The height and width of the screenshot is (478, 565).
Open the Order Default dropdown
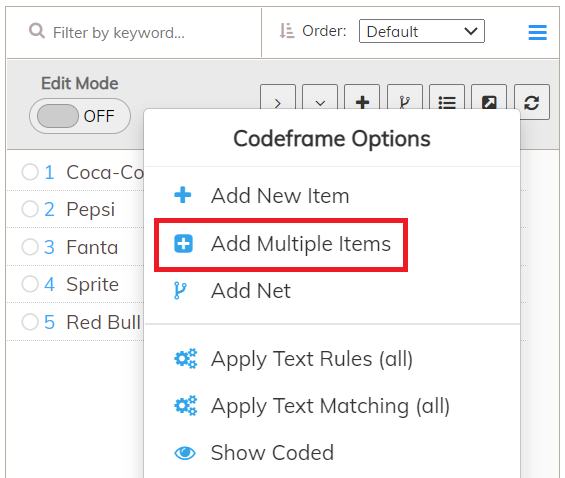coord(422,31)
